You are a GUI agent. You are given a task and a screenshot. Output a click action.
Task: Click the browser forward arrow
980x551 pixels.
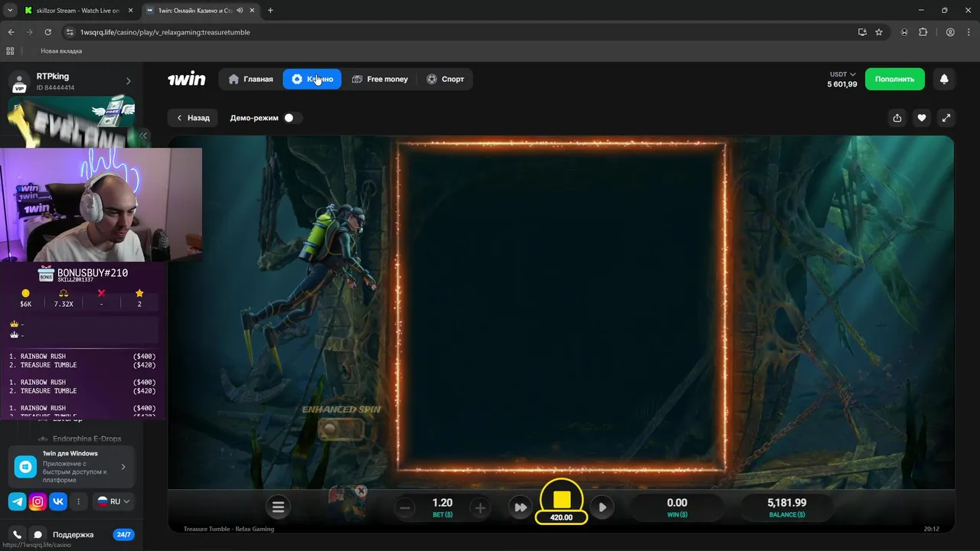click(29, 32)
